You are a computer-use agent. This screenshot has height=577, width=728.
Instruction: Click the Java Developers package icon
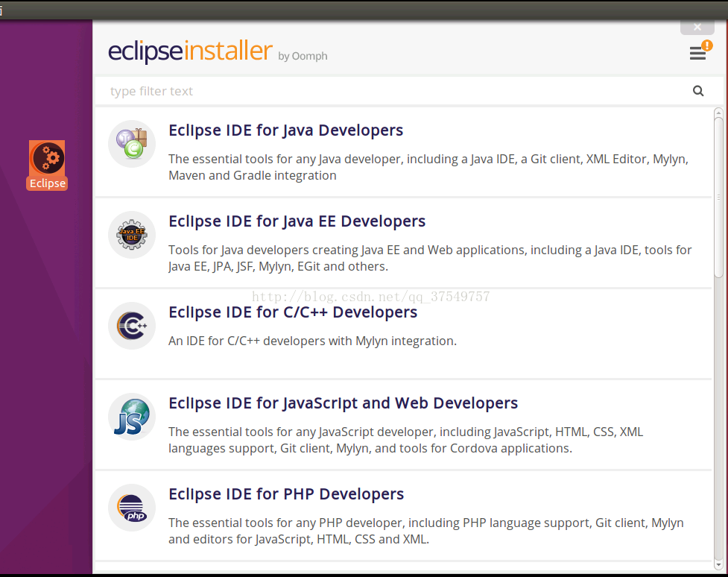pyautogui.click(x=132, y=144)
